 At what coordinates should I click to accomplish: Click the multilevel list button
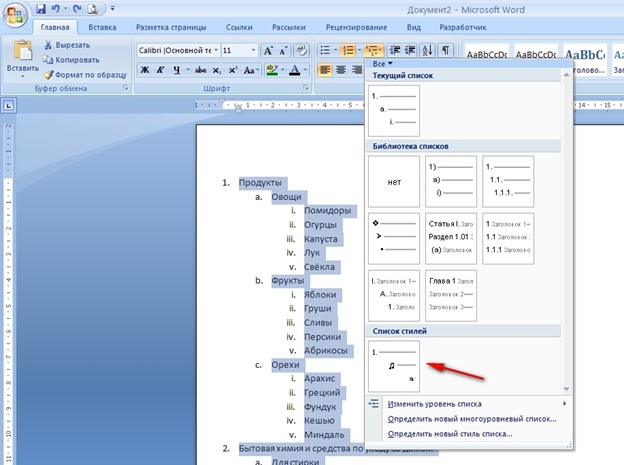373,50
